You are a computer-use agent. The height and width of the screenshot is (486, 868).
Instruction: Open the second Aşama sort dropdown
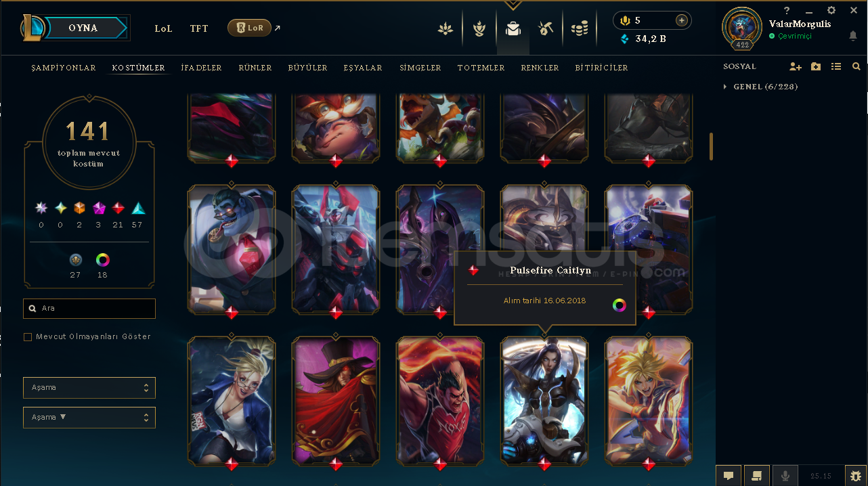point(89,418)
